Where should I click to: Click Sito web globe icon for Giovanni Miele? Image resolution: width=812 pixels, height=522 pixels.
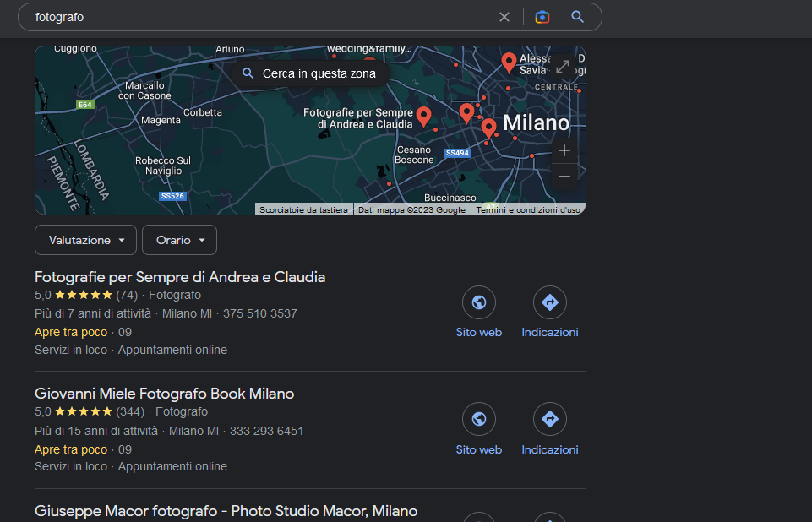[478, 419]
